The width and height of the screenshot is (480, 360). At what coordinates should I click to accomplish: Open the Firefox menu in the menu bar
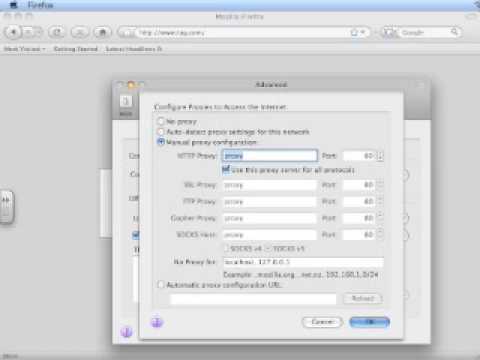(x=40, y=5)
